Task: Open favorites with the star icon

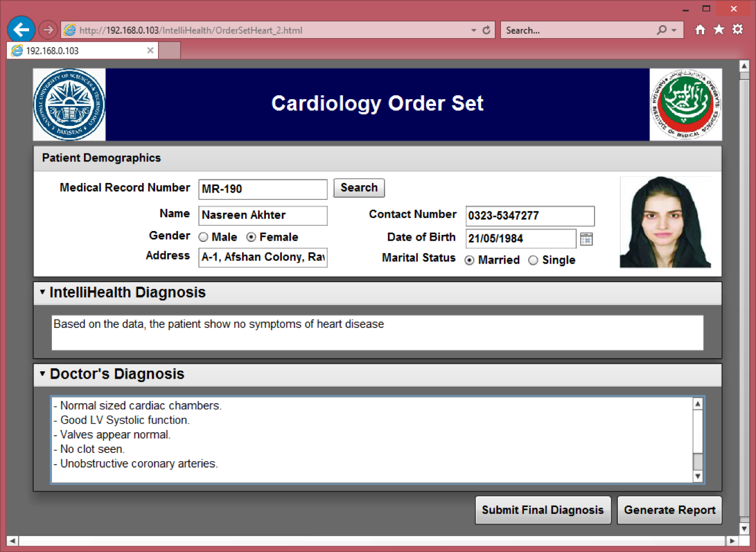Action: [x=719, y=30]
